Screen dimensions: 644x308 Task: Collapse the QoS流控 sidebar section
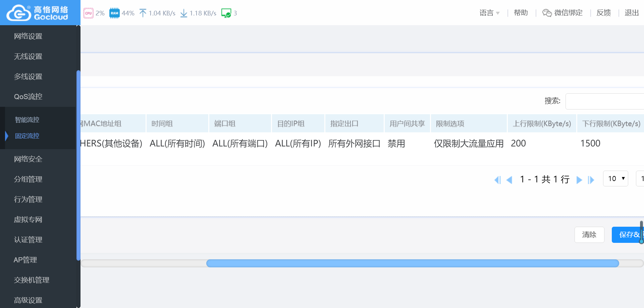click(x=28, y=97)
